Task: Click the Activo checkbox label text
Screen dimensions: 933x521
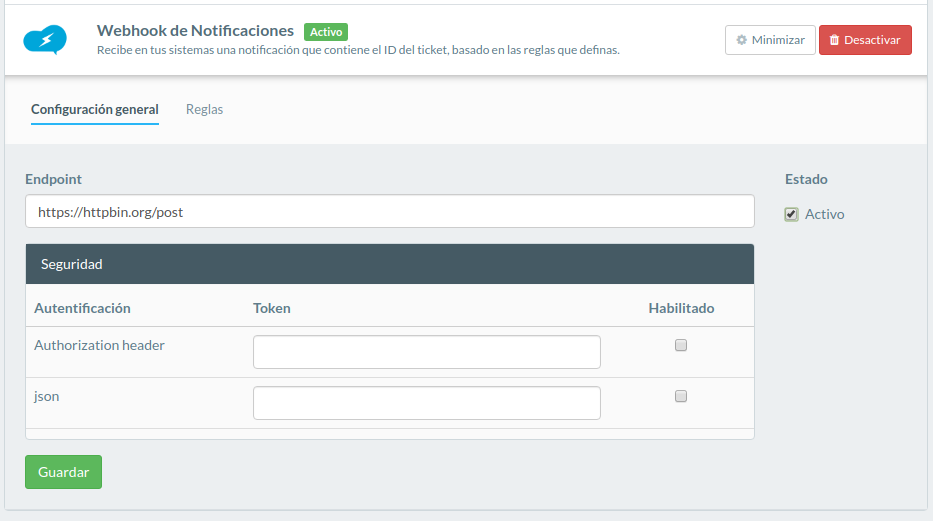Action: point(825,214)
